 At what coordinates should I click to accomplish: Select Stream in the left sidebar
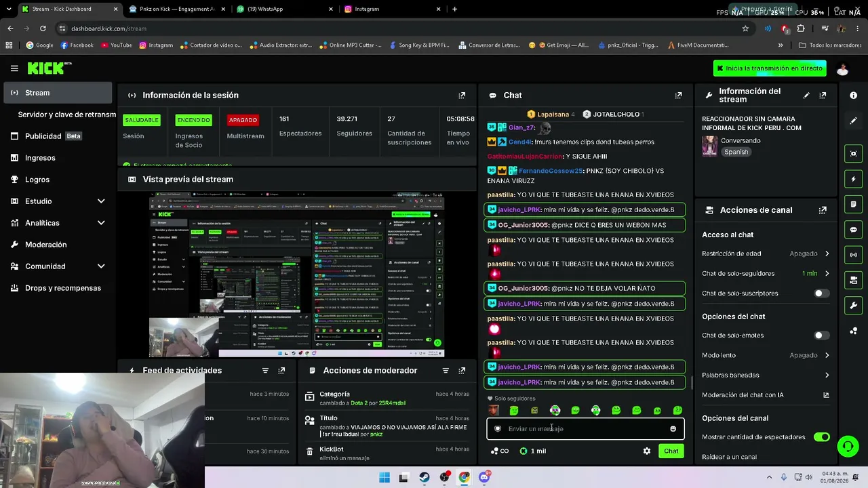click(x=58, y=93)
